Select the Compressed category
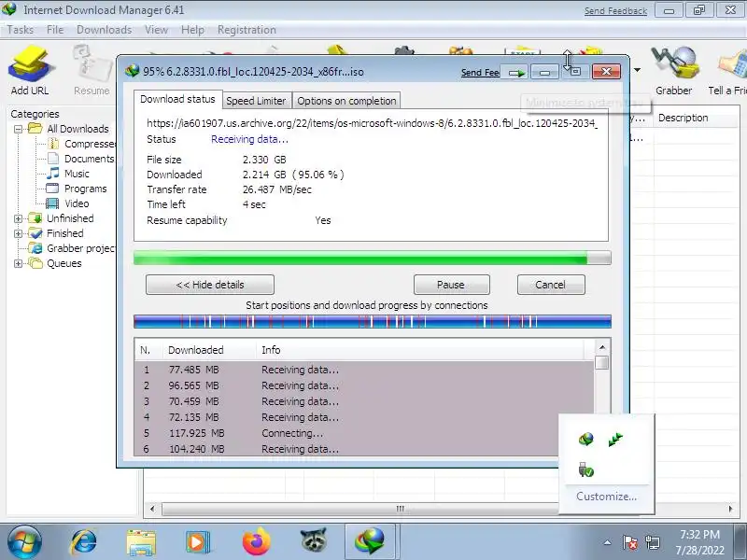747x560 pixels. 81,144
